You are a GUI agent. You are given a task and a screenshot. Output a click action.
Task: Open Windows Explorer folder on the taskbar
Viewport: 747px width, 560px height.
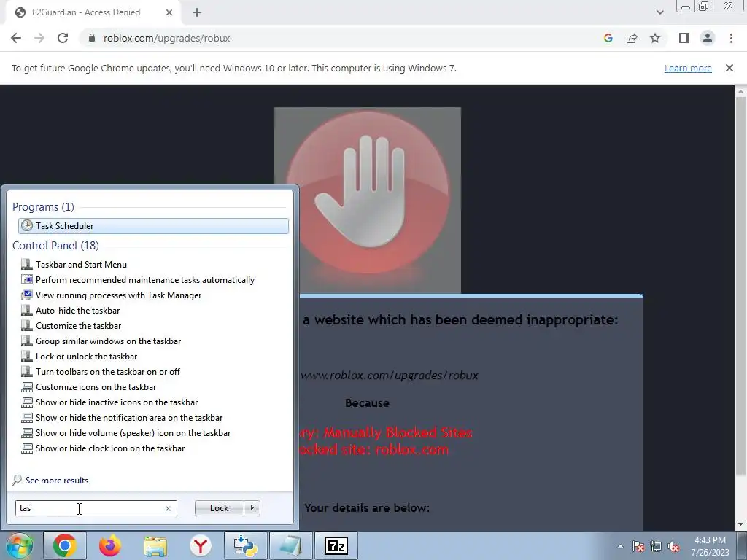pos(155,545)
